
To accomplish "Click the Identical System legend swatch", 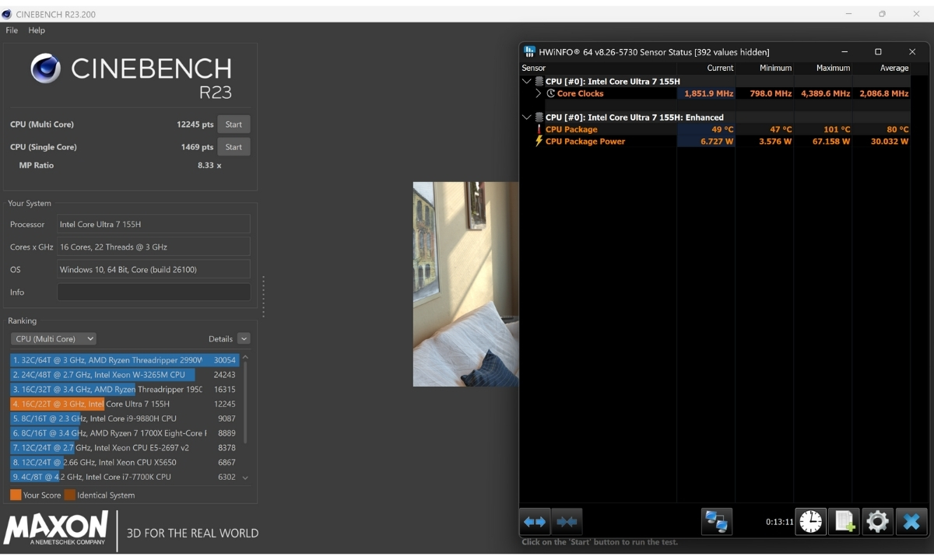I will [70, 495].
